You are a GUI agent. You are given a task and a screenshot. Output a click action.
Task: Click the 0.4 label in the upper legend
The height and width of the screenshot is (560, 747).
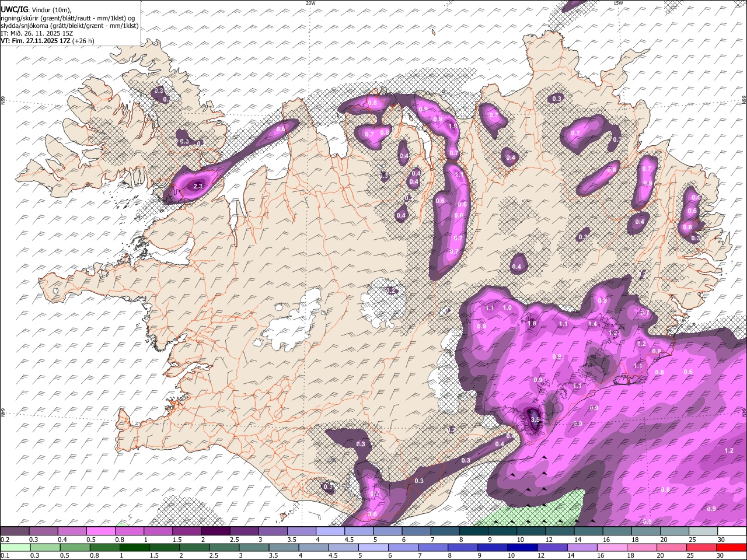pyautogui.click(x=62, y=540)
